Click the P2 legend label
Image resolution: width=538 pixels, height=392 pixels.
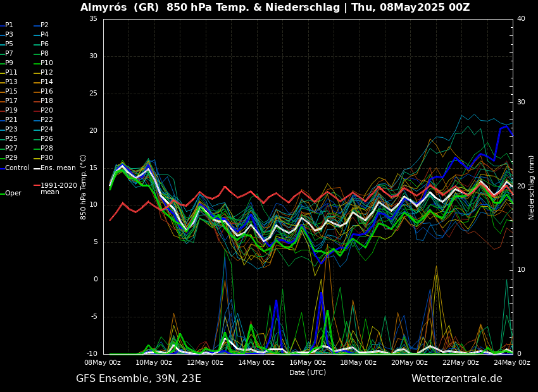44,25
